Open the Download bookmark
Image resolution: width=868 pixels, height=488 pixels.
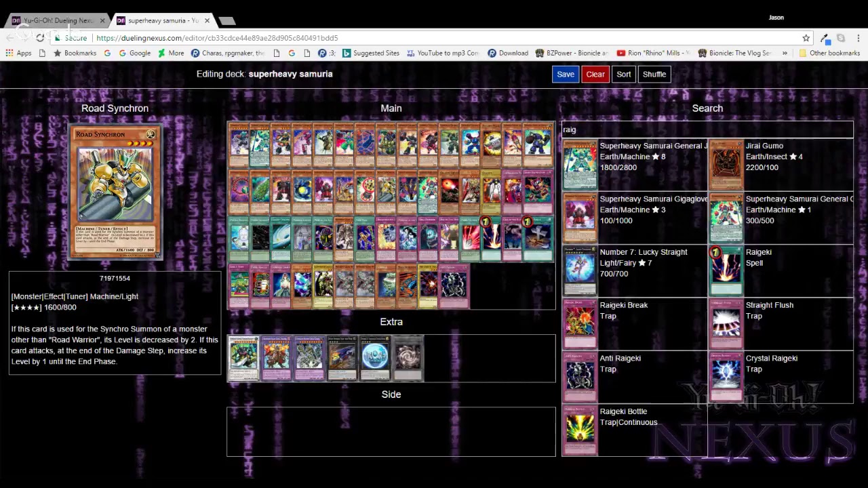508,53
